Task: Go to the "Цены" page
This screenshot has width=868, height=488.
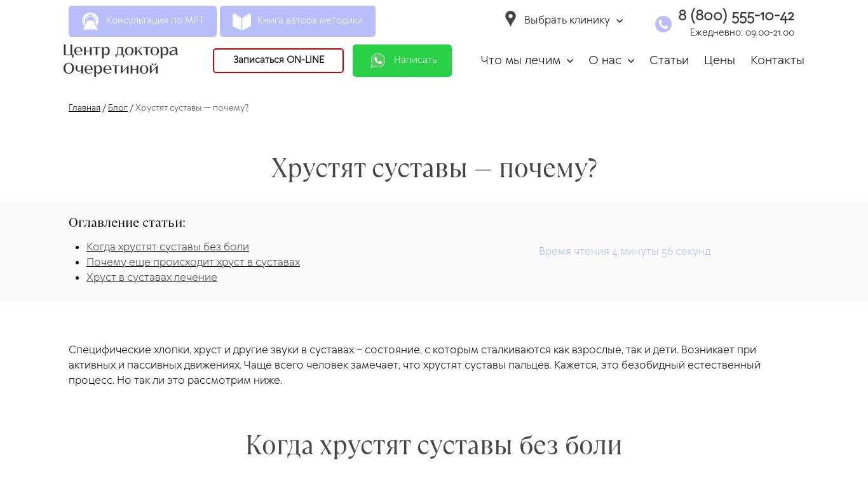Action: click(x=719, y=60)
